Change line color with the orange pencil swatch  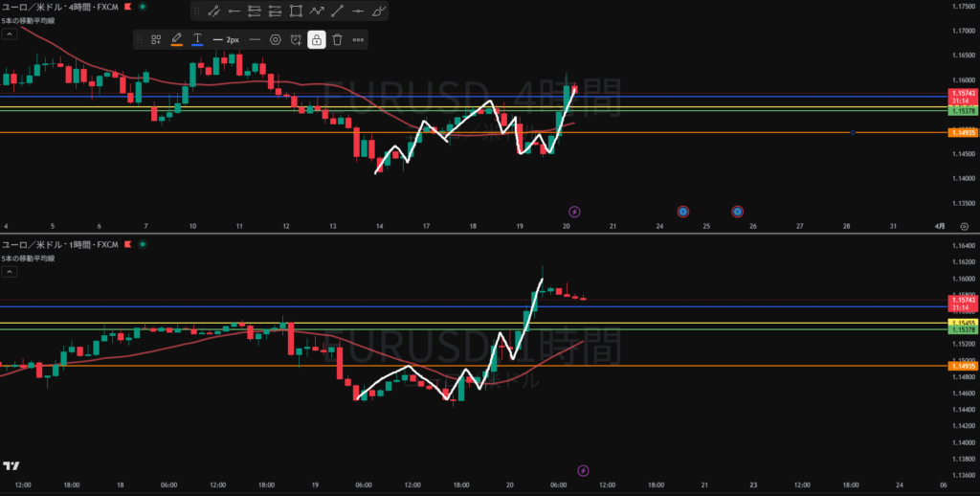click(176, 39)
